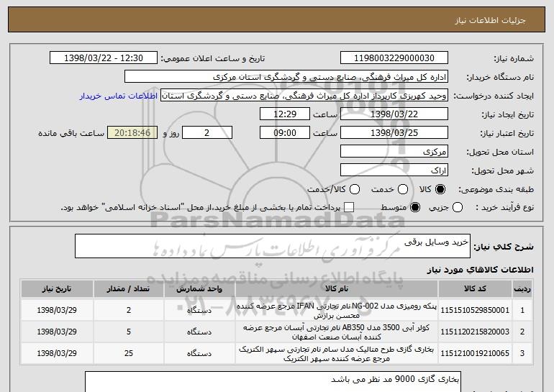Click product code 115151052985​0001

[475, 311]
